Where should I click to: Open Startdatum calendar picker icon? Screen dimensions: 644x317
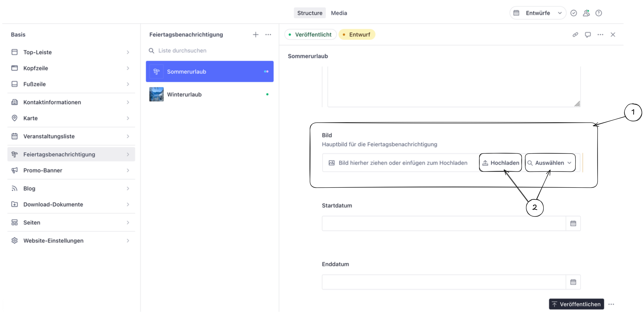coord(573,223)
